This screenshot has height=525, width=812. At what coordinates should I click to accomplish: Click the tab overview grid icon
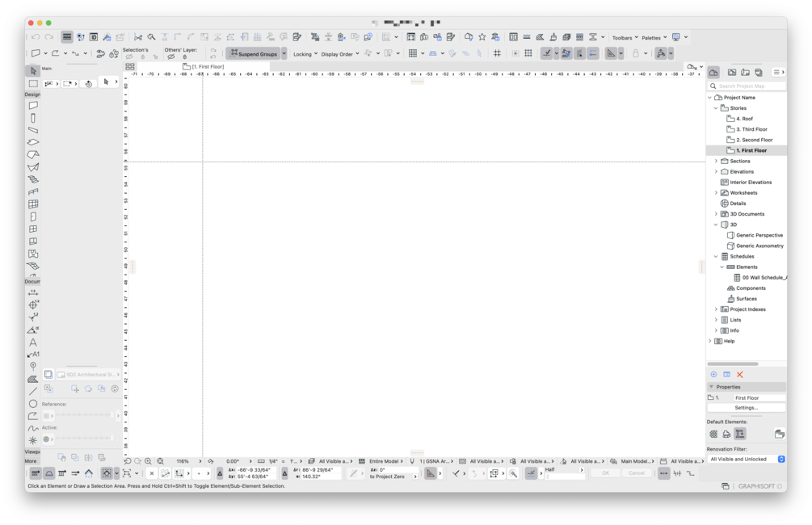tap(130, 67)
